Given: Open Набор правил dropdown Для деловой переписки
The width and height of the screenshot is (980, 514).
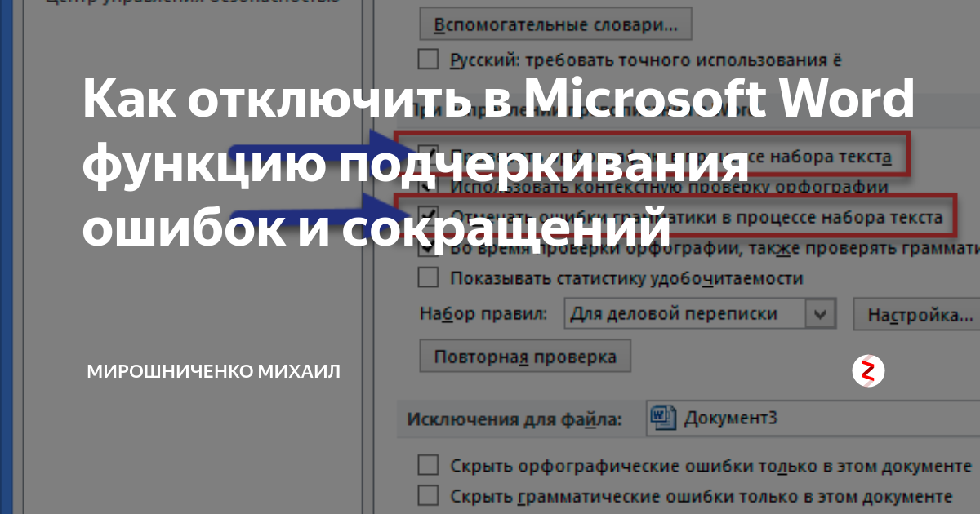Looking at the screenshot, I should (700, 314).
